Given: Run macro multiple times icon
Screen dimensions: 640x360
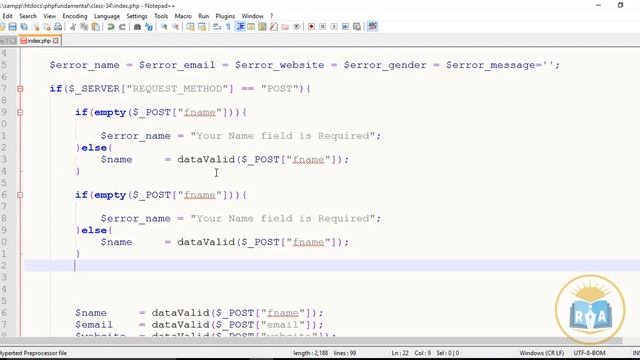Looking at the screenshot, I should pyautogui.click(x=345, y=27).
